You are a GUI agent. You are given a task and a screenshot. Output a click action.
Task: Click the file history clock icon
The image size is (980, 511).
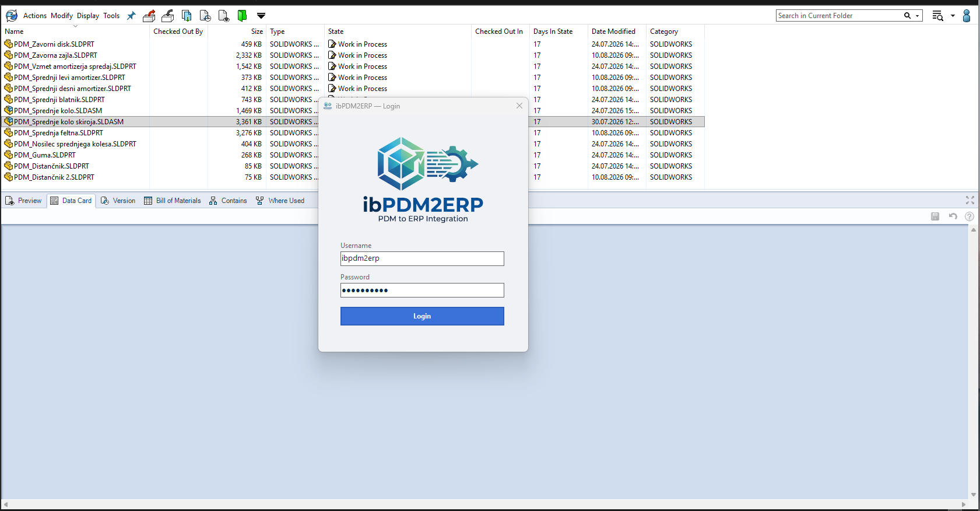point(205,16)
